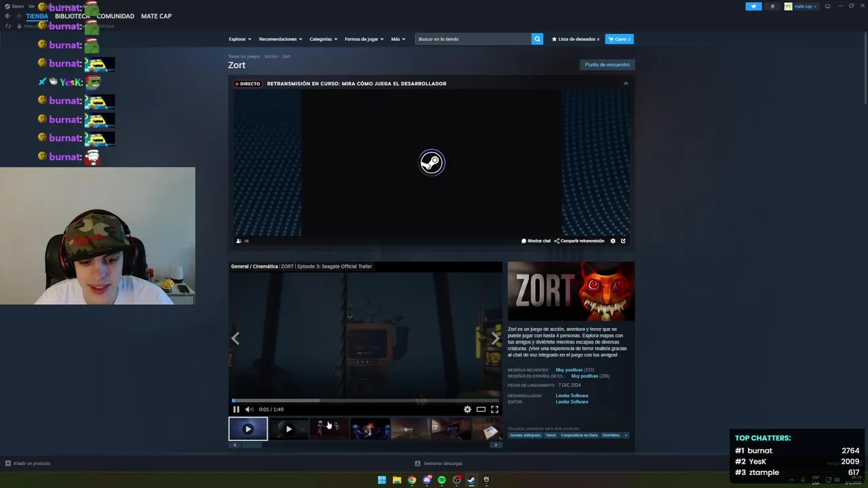Click Divertidos tag

tap(611, 435)
